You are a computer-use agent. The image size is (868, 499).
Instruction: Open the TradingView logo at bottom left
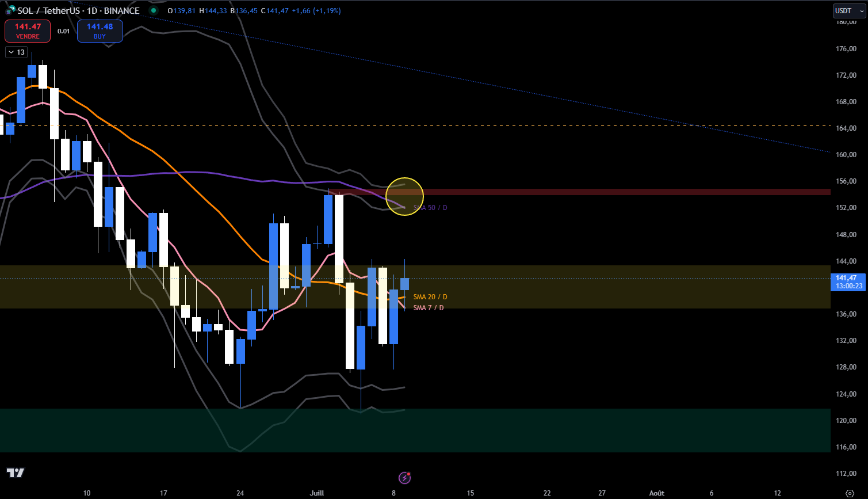pos(16,473)
